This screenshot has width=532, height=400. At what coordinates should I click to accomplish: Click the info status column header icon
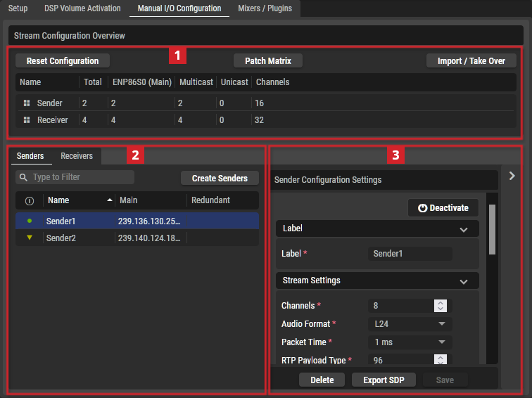pyautogui.click(x=30, y=201)
